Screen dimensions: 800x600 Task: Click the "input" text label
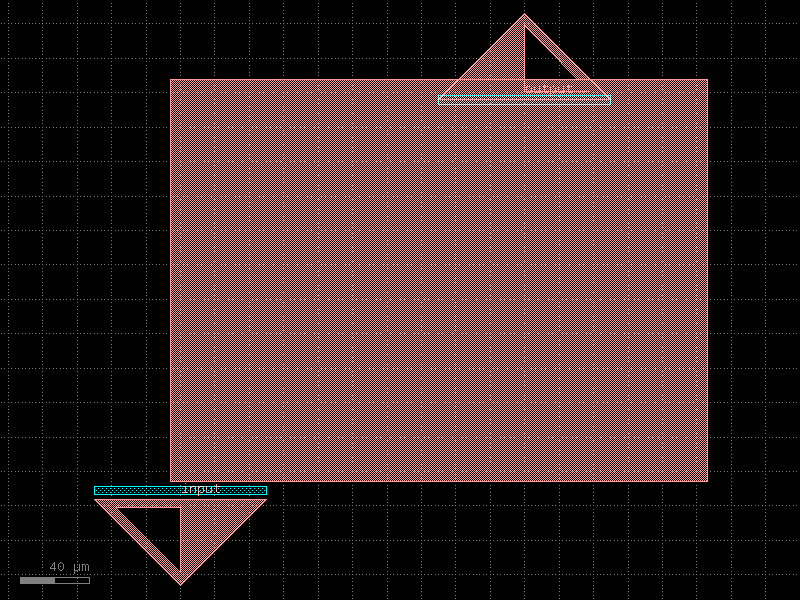click(202, 489)
